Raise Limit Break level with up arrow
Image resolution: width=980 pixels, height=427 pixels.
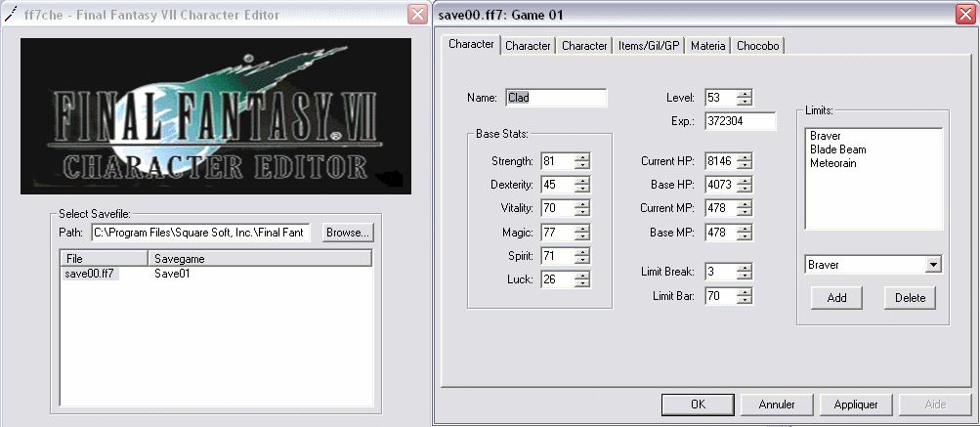tap(744, 268)
